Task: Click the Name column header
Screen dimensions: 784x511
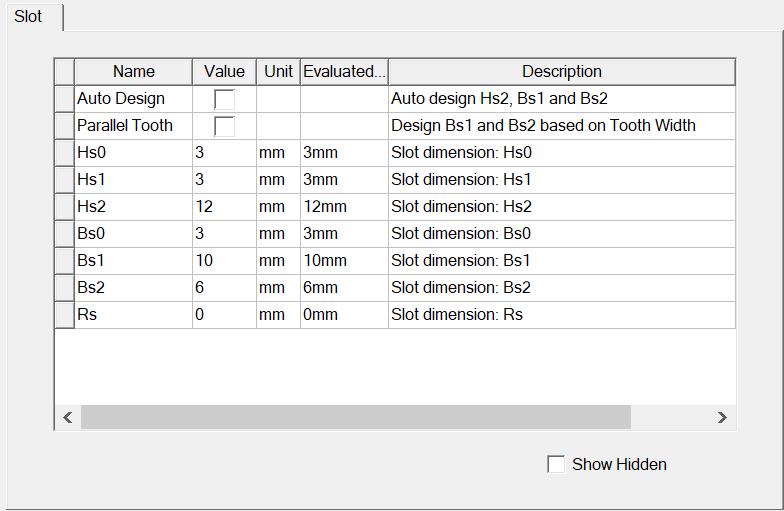Action: coord(134,72)
